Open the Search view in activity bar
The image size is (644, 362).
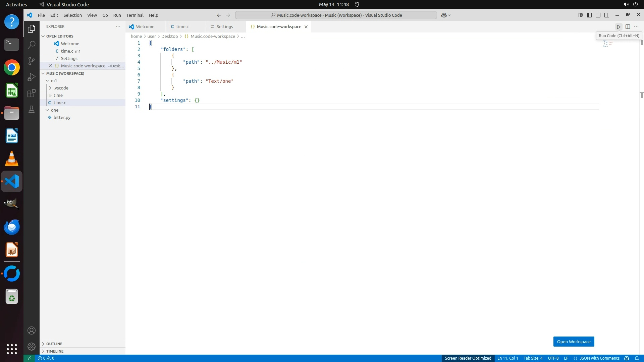[32, 45]
